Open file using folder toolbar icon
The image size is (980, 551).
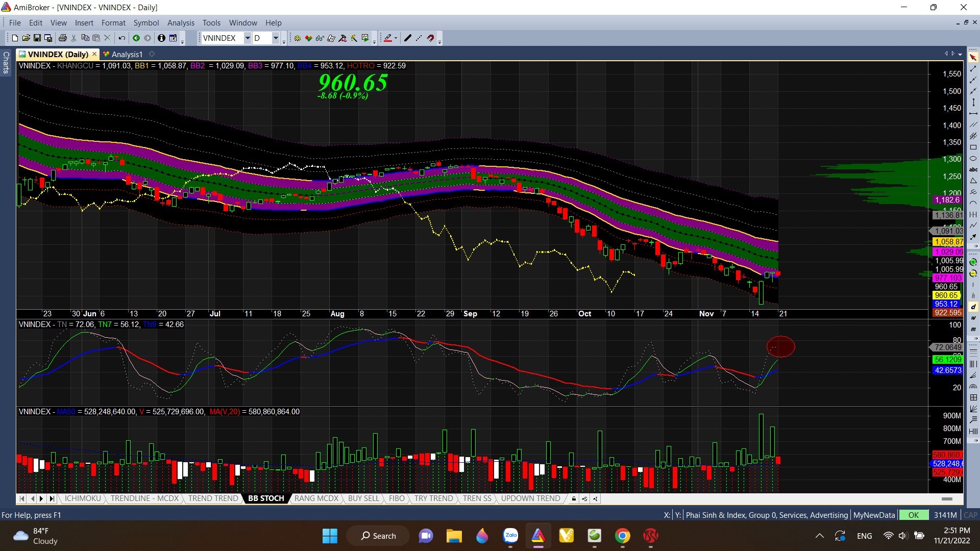coord(26,38)
